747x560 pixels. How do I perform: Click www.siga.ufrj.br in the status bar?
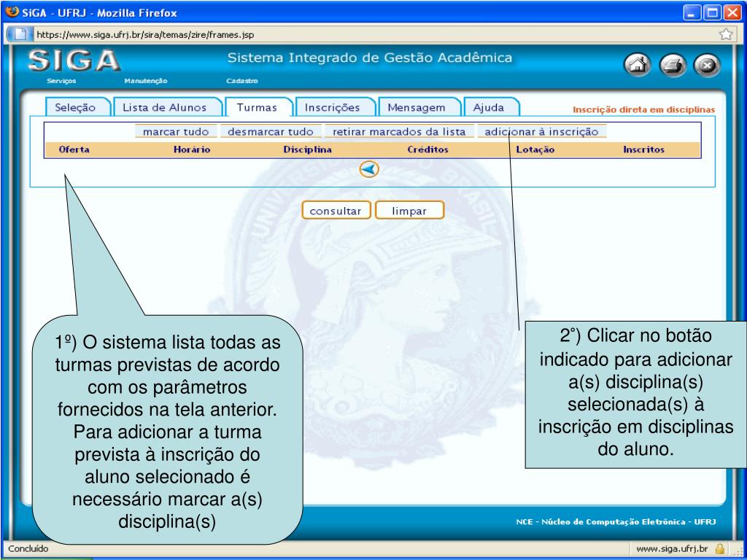pos(672,549)
